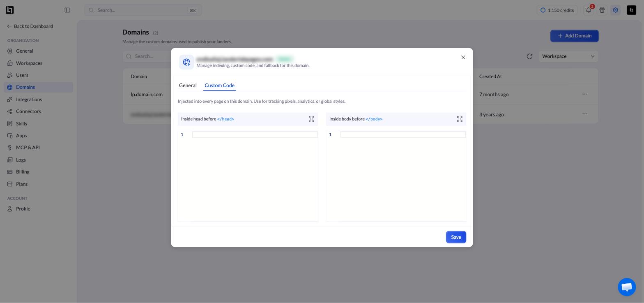Open row menu for lp.domain.com
The image size is (644, 303).
pos(585,94)
